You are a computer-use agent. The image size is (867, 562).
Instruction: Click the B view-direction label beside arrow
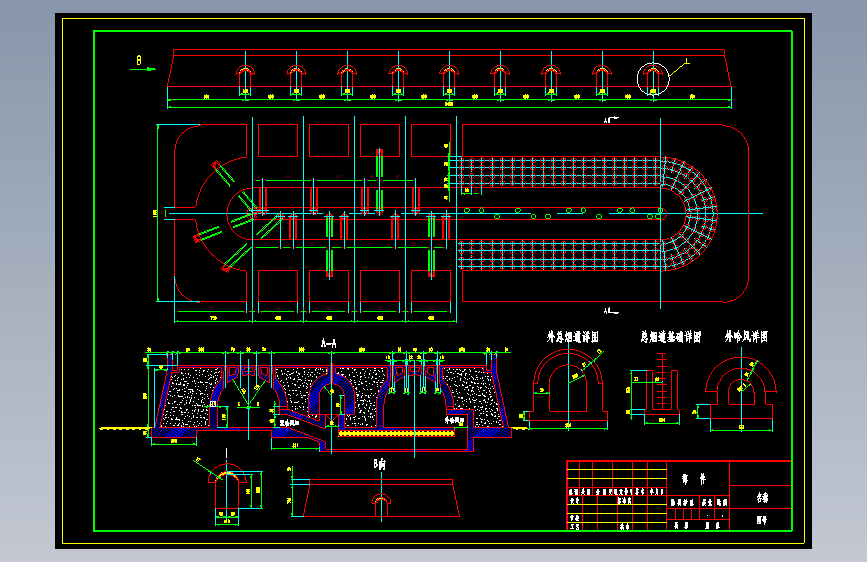click(139, 60)
